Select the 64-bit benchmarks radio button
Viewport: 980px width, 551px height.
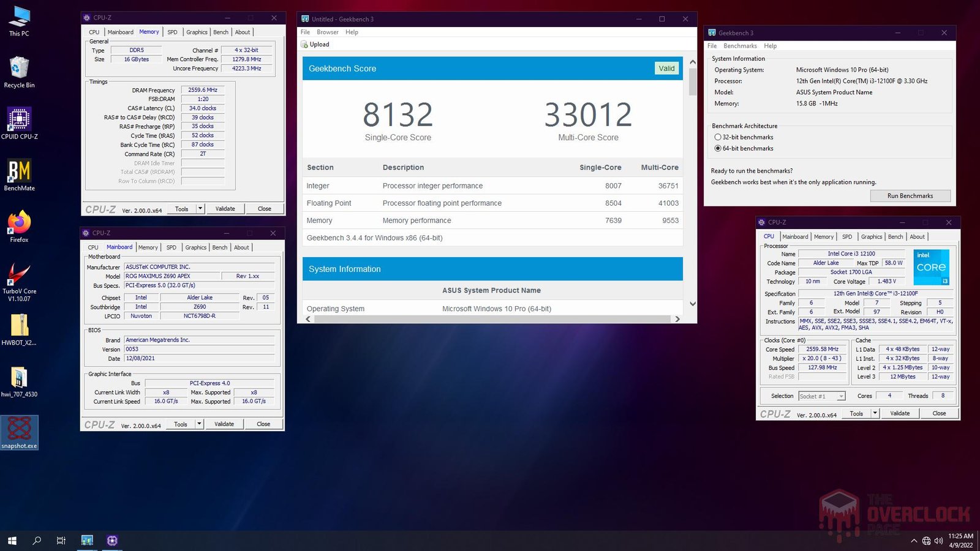pyautogui.click(x=718, y=148)
